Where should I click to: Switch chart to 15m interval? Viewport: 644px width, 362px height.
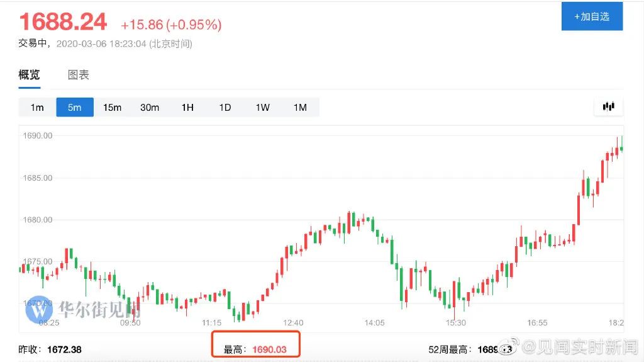[x=112, y=108]
